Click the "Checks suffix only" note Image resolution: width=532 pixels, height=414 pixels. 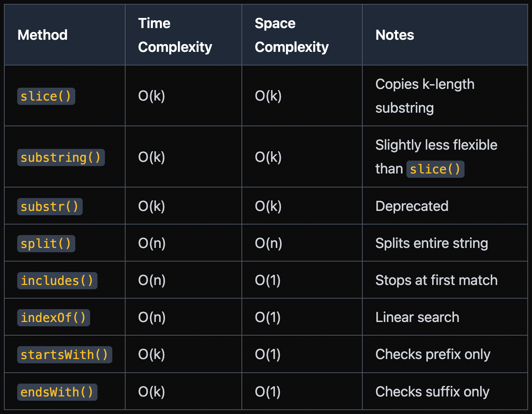tap(432, 392)
